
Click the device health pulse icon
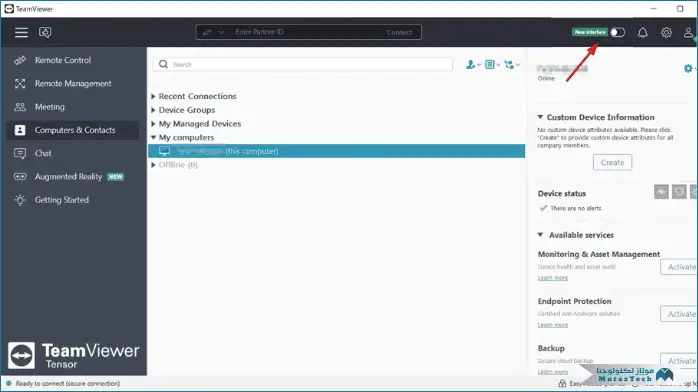[661, 192]
